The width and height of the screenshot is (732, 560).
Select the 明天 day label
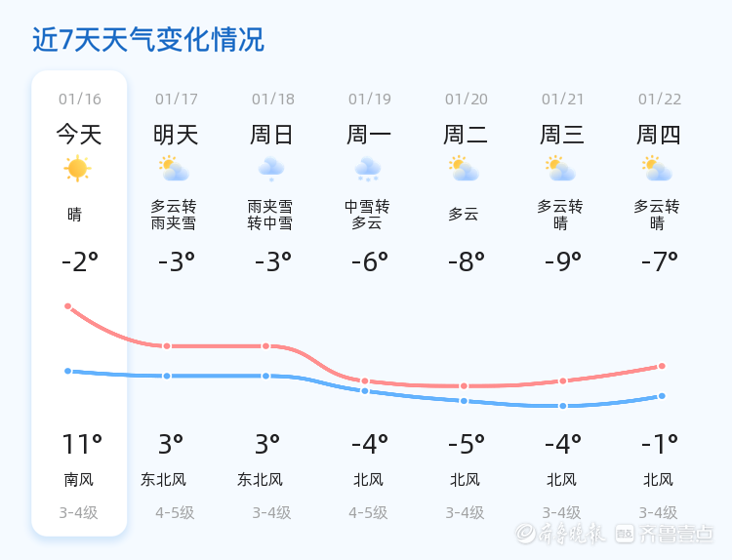point(176,135)
